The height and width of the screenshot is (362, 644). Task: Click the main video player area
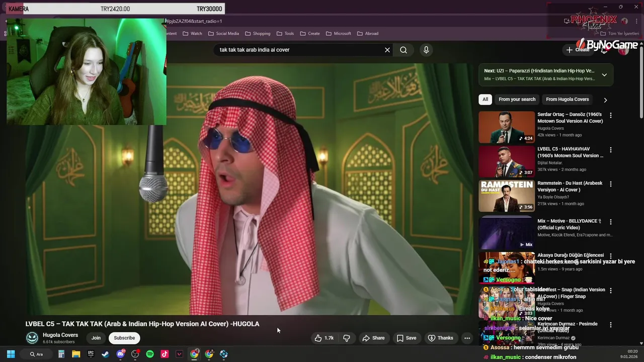pos(249,189)
